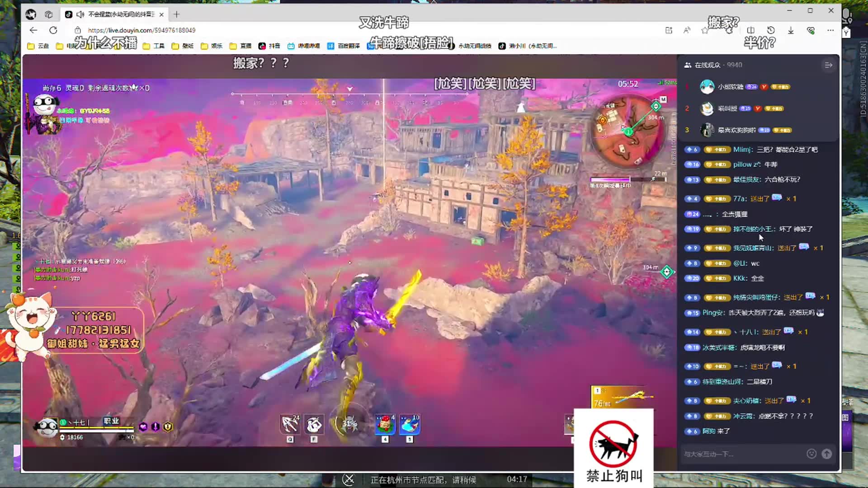Click the app available install icon
Image resolution: width=868 pixels, height=488 pixels.
[x=669, y=30]
